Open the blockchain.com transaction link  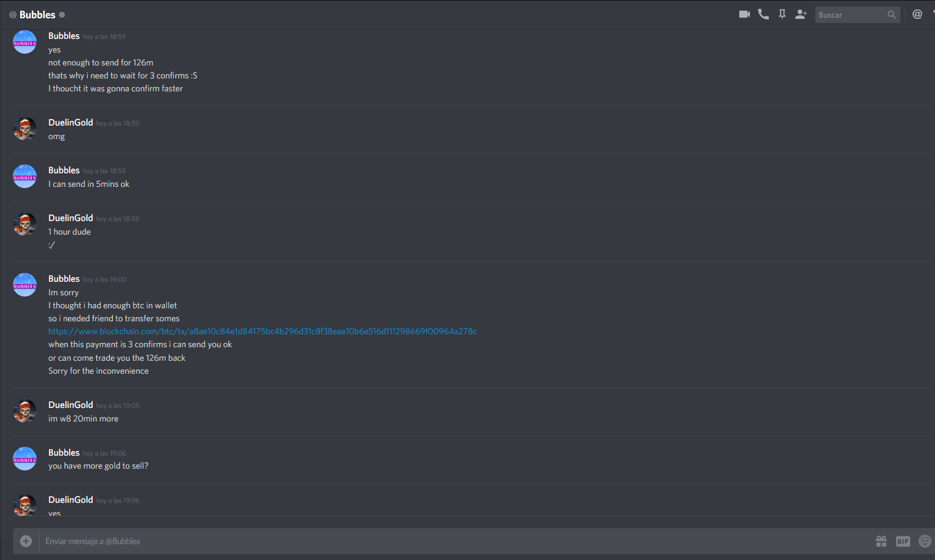point(262,331)
